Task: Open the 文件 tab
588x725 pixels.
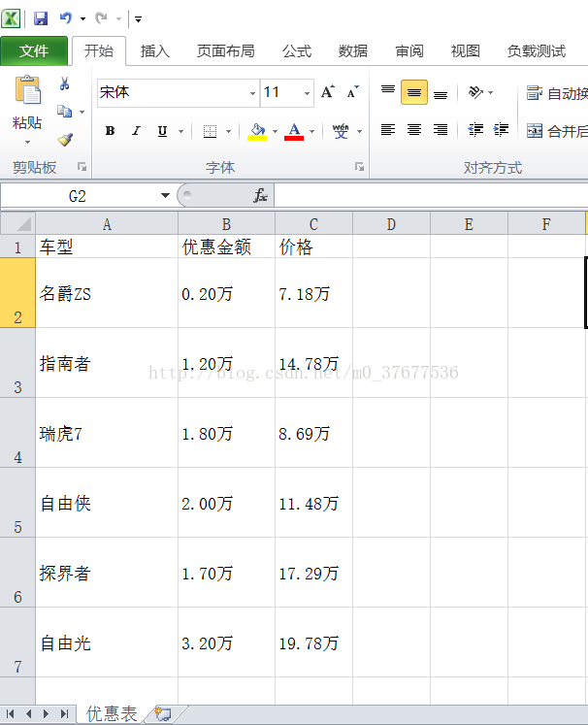Action: pyautogui.click(x=34, y=50)
